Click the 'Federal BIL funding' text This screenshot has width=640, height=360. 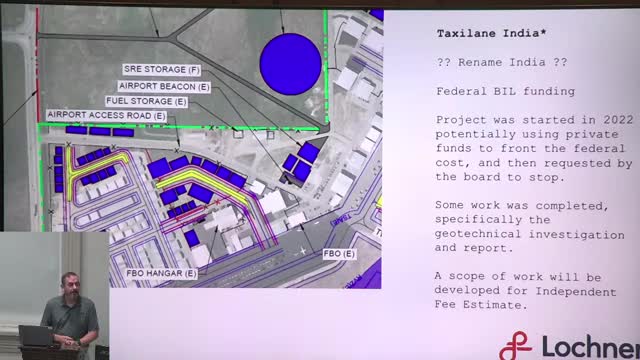pos(505,91)
